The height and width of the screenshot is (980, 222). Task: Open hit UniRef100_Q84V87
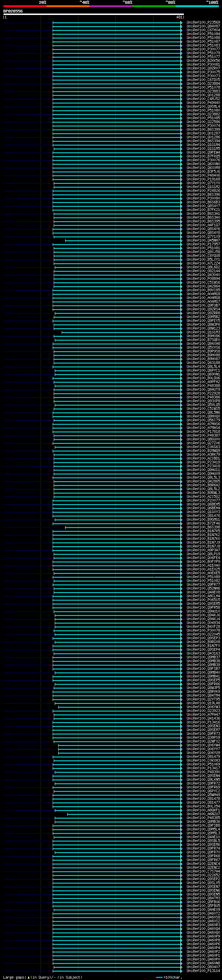[203, 26]
